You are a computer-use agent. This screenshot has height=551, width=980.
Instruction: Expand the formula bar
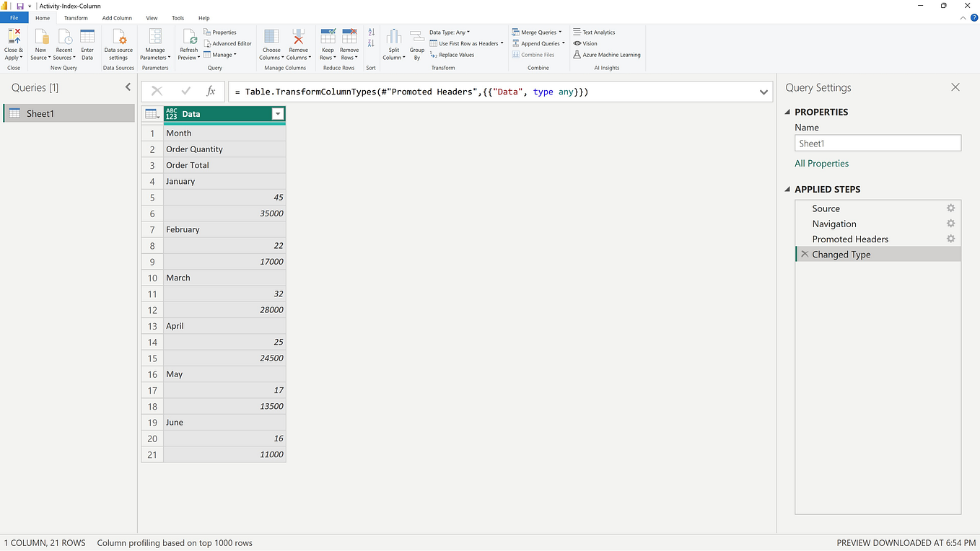click(764, 91)
